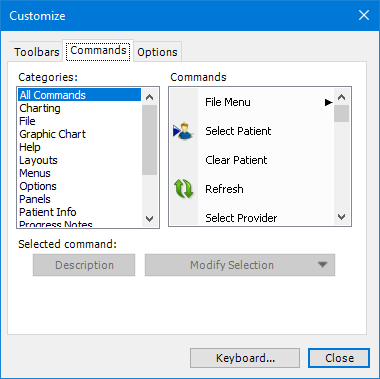This screenshot has height=379, width=380.
Task: Click Commands list scroll up arrow
Action: pos(341,97)
